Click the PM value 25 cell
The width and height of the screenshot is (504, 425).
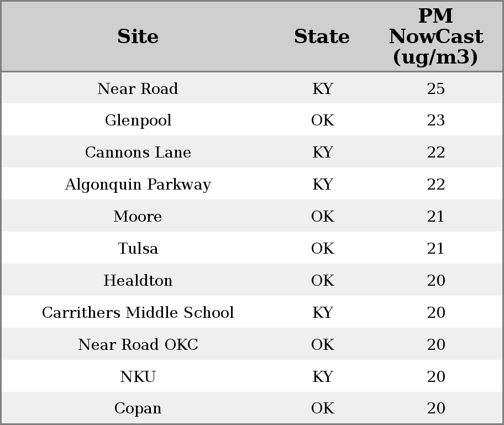tap(435, 88)
